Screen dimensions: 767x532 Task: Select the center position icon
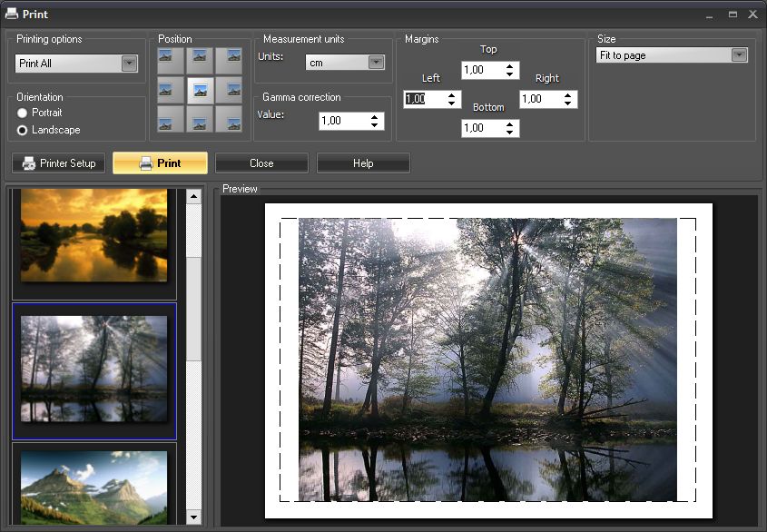tap(200, 90)
